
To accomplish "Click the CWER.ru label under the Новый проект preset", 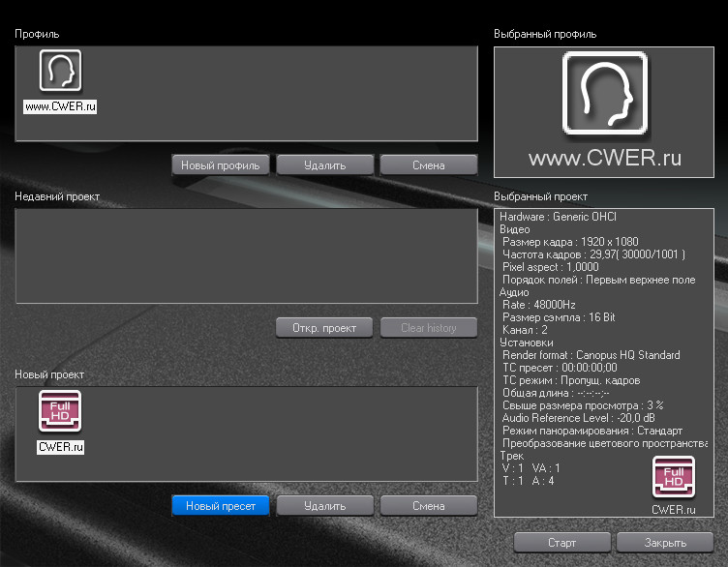I will pos(60,447).
